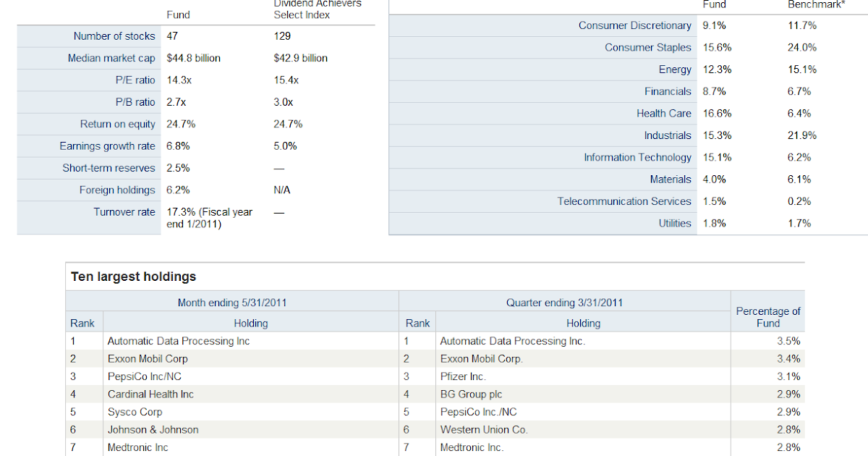This screenshot has width=868, height=456.
Task: Select the "0.2%" Telecommunication benchmark value
Action: coord(799,201)
